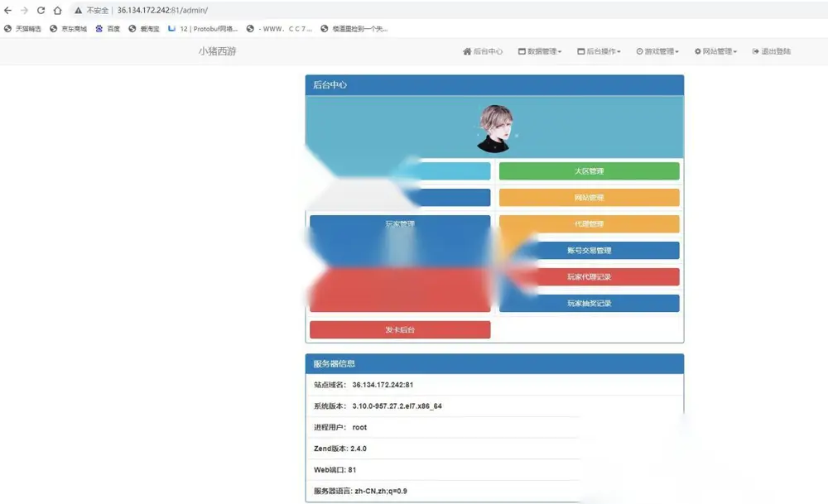Select the Zend版本 2.4.0 row
This screenshot has height=504, width=828.
(495, 448)
